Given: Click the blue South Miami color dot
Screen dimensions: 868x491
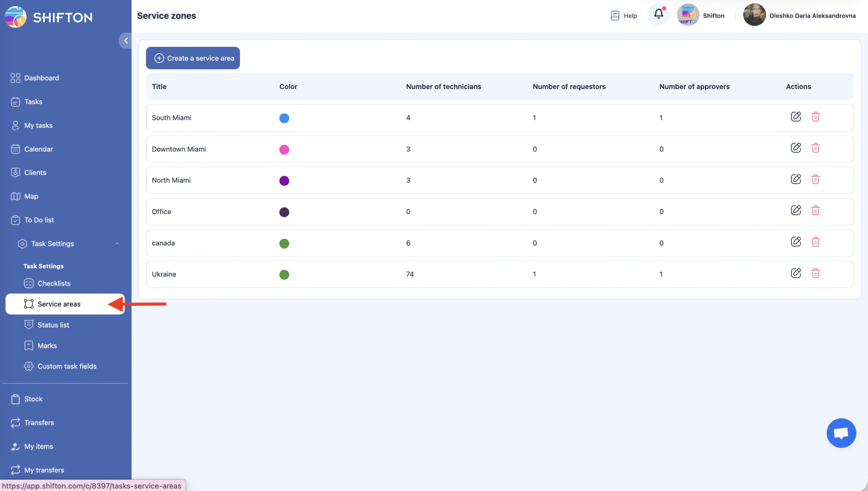Looking at the screenshot, I should (x=284, y=118).
